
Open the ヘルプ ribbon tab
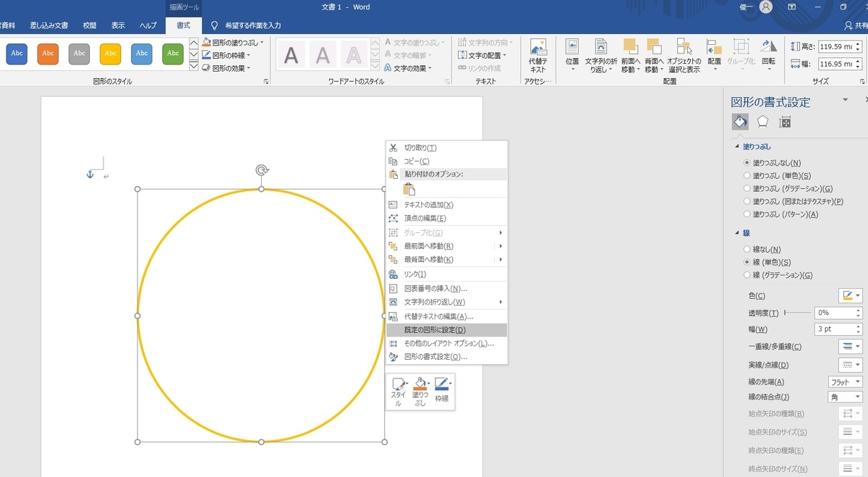[148, 25]
